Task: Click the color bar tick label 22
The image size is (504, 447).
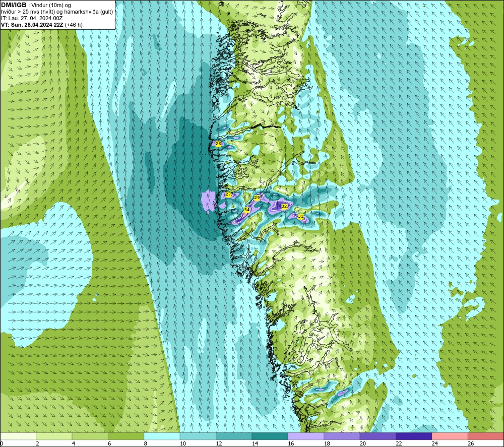Action: pyautogui.click(x=399, y=443)
